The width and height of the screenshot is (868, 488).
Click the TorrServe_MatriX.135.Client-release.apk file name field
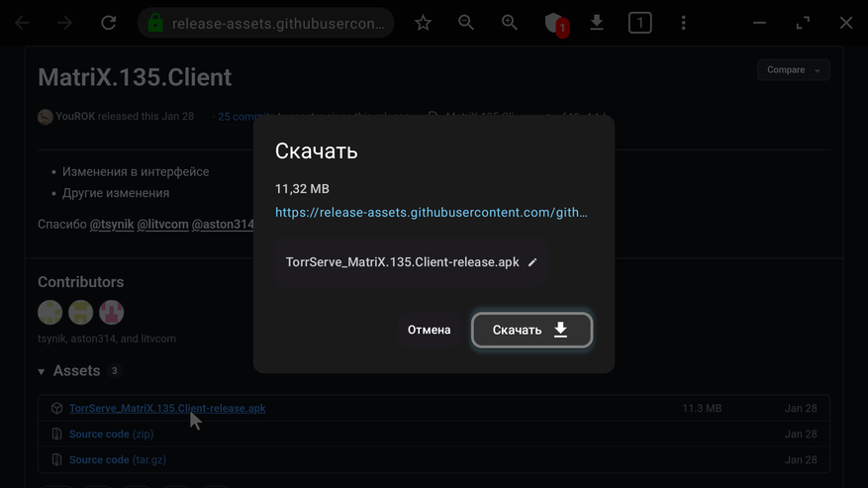pyautogui.click(x=412, y=262)
